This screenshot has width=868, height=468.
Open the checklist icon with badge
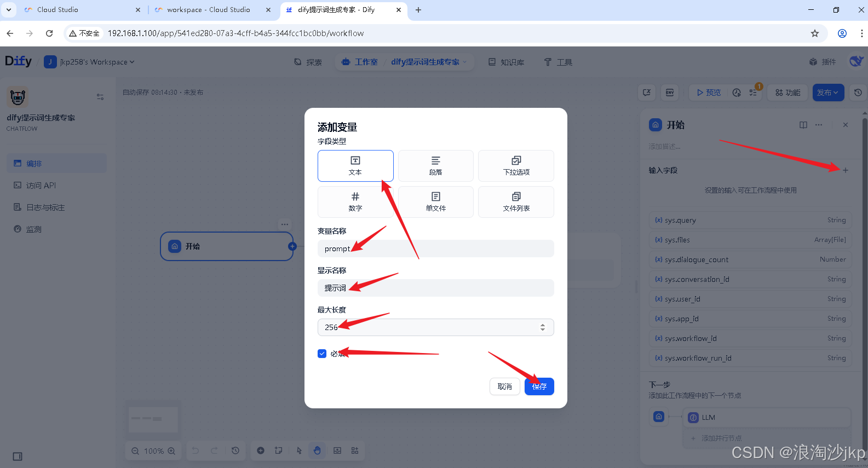point(754,93)
